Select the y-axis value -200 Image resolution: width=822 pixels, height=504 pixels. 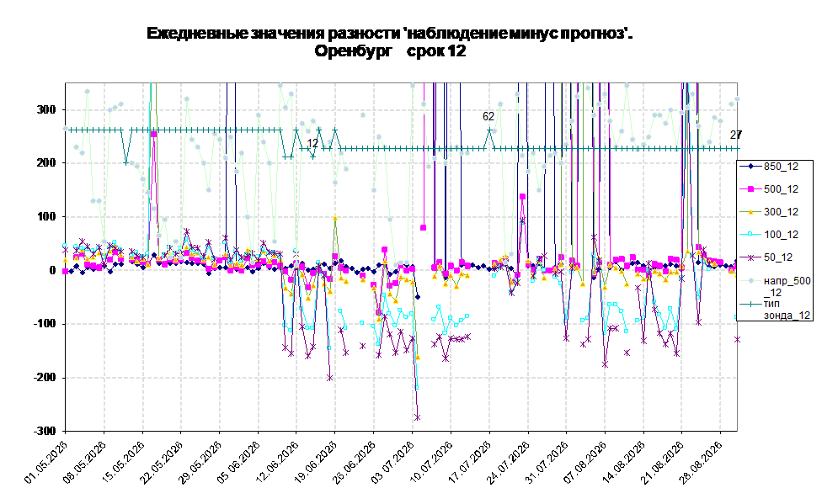[44, 377]
